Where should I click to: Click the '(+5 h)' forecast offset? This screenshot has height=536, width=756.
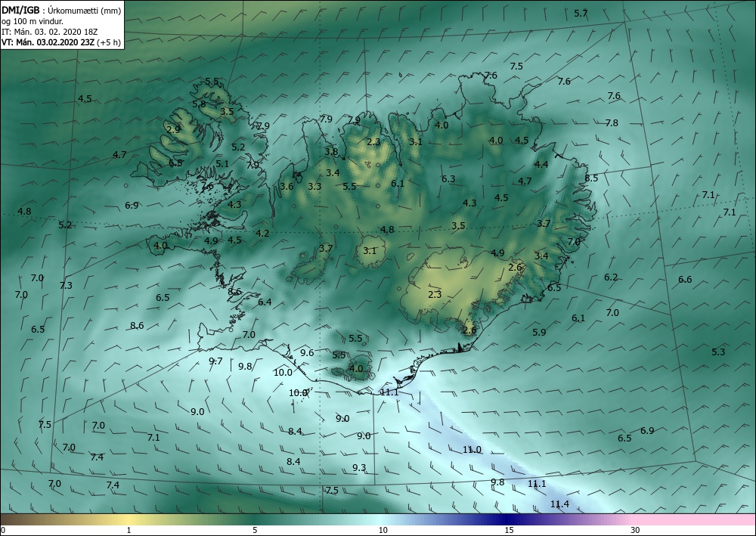coord(109,42)
